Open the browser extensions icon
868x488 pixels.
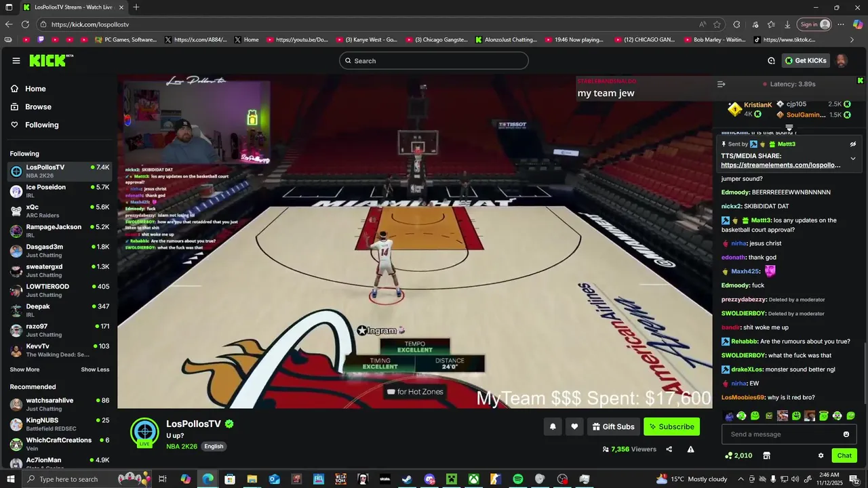(x=737, y=24)
